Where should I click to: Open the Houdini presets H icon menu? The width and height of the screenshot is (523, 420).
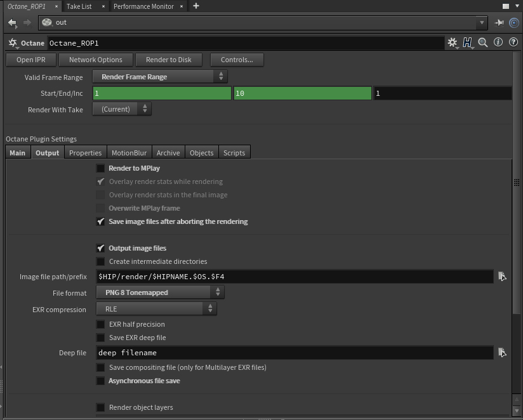point(468,43)
